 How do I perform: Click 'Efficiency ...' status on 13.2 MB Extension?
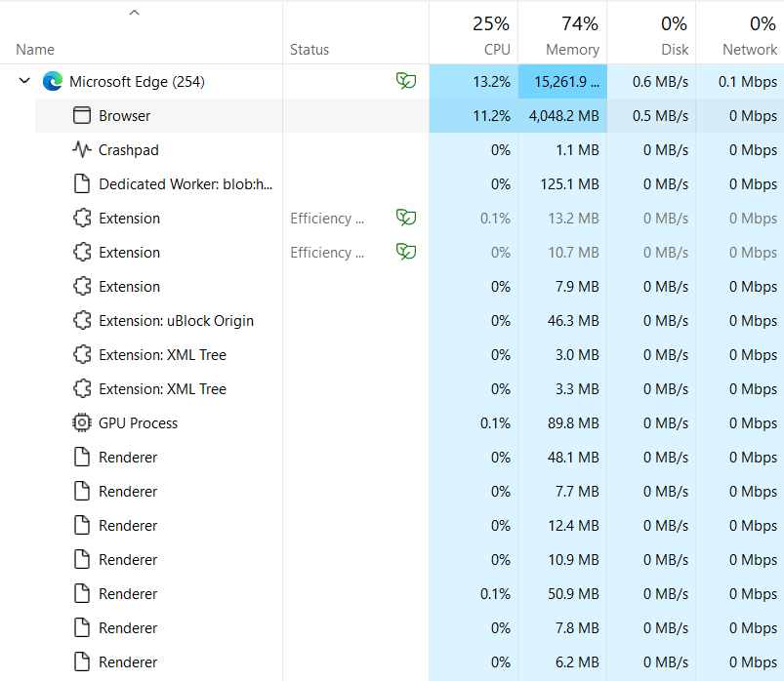click(x=327, y=219)
